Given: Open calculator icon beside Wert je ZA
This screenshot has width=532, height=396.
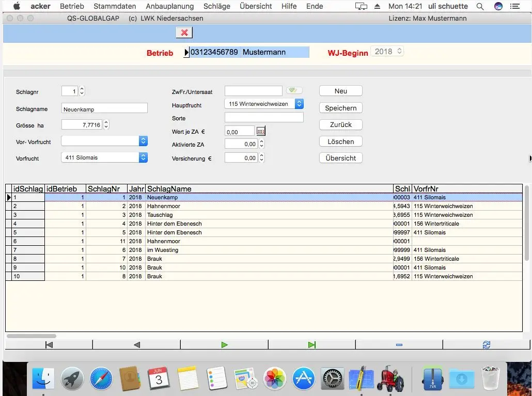Looking at the screenshot, I should (x=261, y=132).
